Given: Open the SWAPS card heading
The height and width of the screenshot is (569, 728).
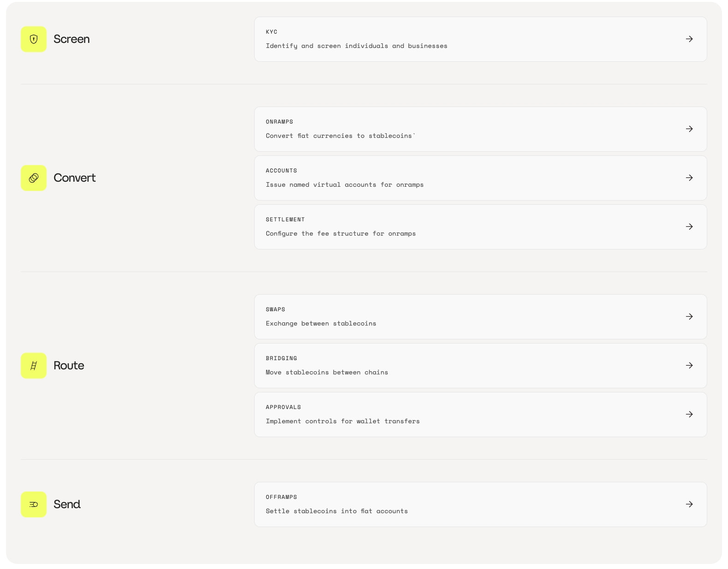Looking at the screenshot, I should coord(275,309).
